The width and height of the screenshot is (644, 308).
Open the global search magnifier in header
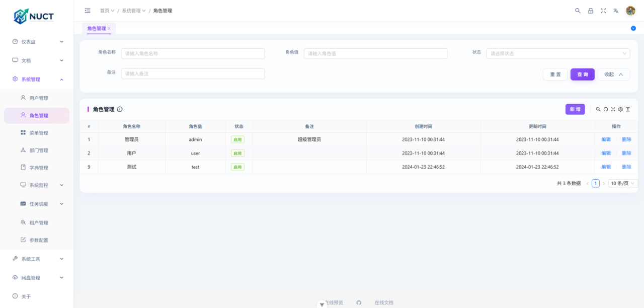pyautogui.click(x=578, y=11)
